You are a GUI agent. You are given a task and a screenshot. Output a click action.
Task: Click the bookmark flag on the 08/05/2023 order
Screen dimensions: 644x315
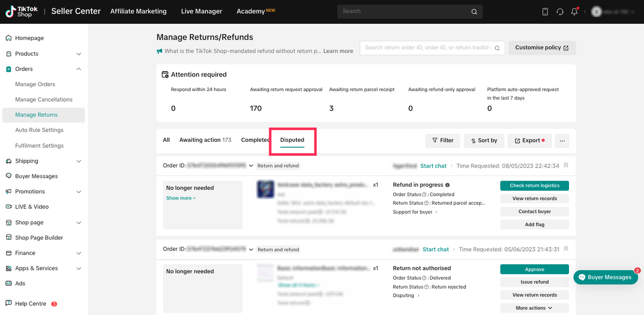point(566,166)
